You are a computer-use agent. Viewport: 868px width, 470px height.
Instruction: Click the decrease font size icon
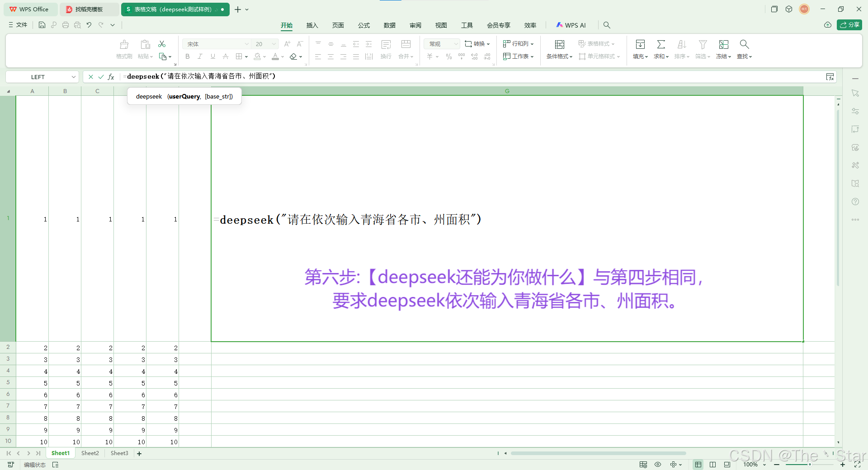(300, 44)
